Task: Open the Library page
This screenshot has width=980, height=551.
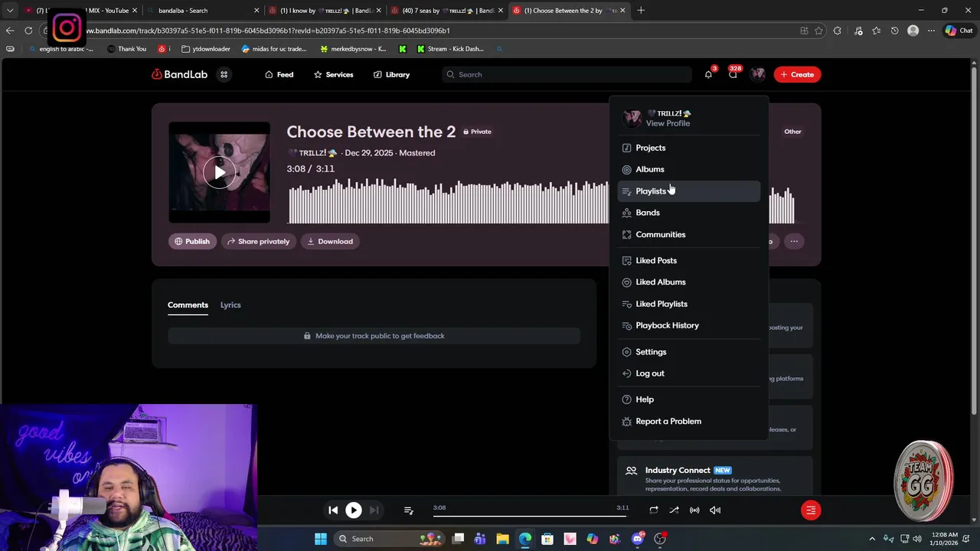Action: 391,74
